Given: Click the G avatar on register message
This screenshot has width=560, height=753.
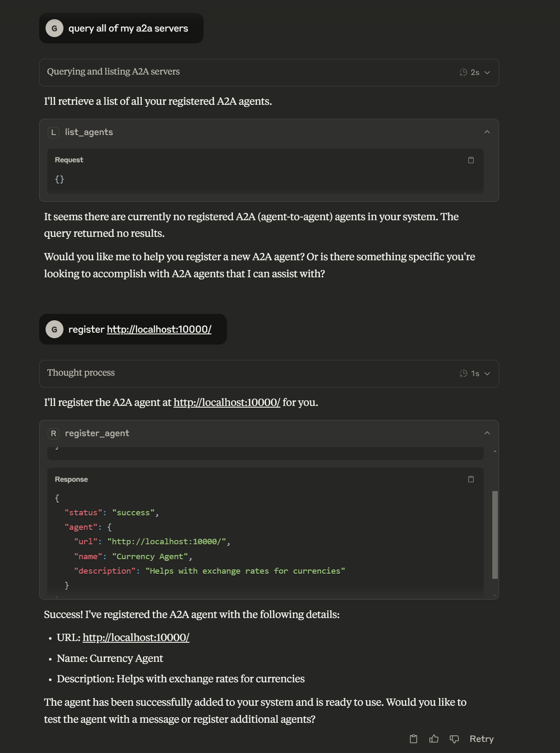Looking at the screenshot, I should [55, 330].
